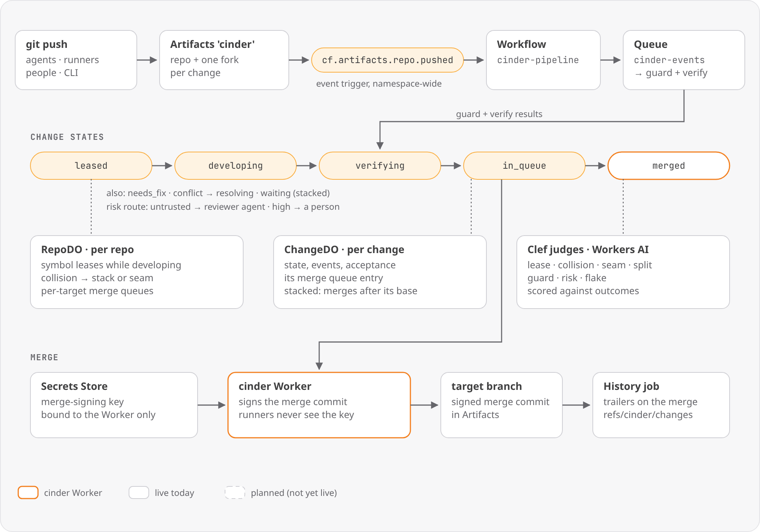The height and width of the screenshot is (532, 760).
Task: Click 'guard · risk · flake' text
Action: [x=567, y=278]
